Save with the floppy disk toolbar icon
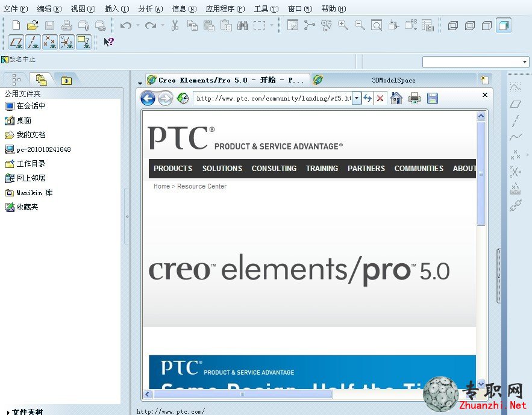532x415 pixels. click(49, 25)
